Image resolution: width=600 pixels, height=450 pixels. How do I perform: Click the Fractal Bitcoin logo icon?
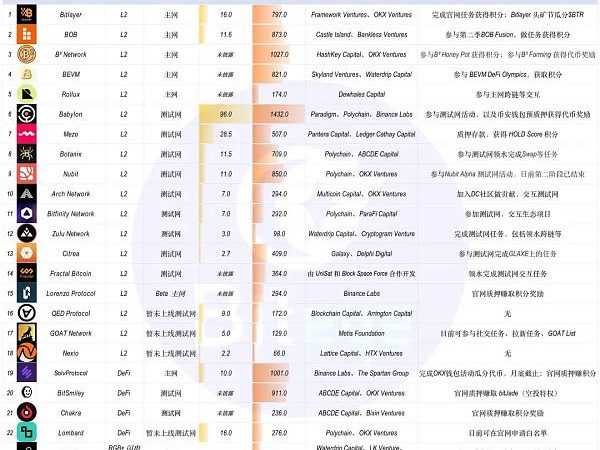point(27,273)
